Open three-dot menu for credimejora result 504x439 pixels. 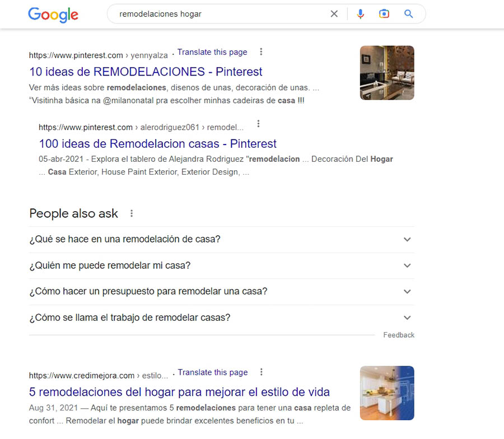coord(261,372)
